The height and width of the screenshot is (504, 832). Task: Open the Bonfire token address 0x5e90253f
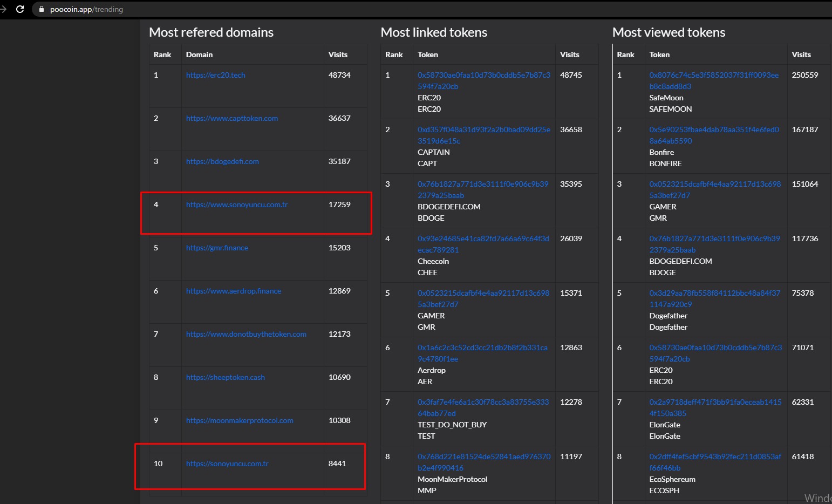pos(714,135)
